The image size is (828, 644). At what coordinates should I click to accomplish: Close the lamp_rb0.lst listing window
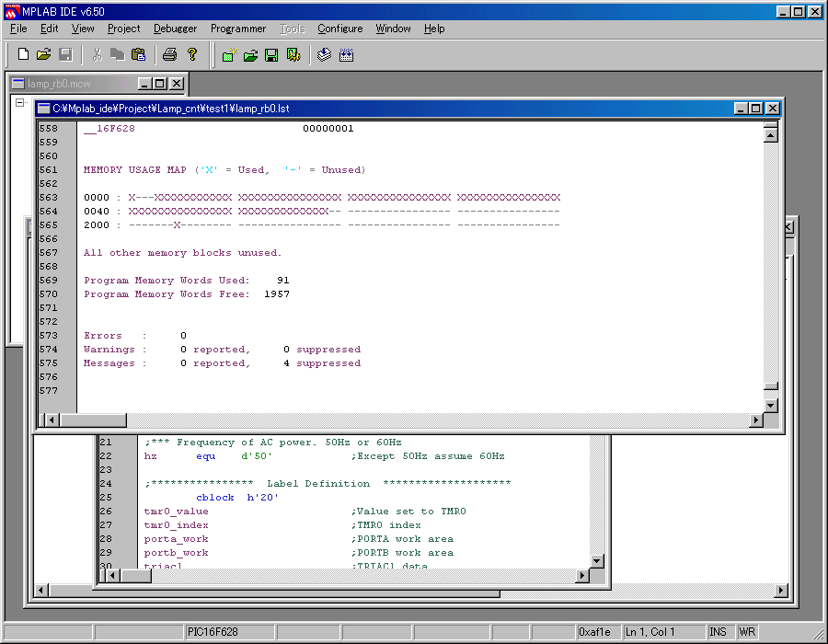[x=773, y=109]
